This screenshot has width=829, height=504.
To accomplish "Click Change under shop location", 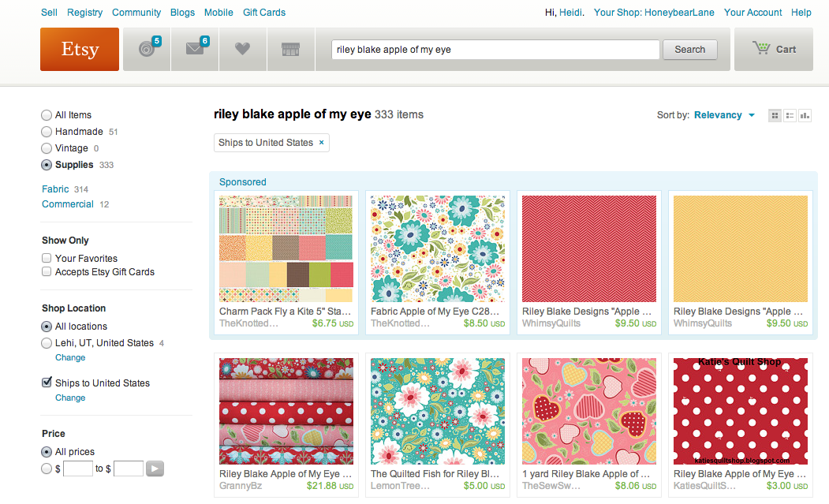I will (70, 357).
